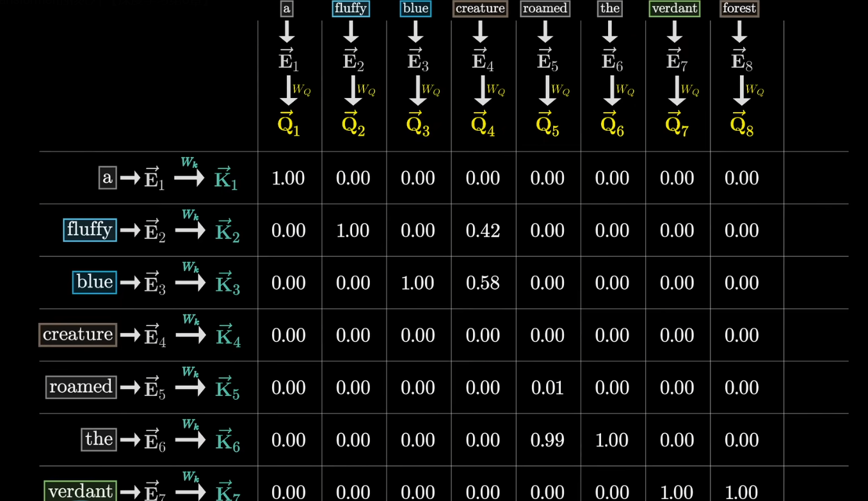Click the teal K2 key vector

click(x=227, y=231)
